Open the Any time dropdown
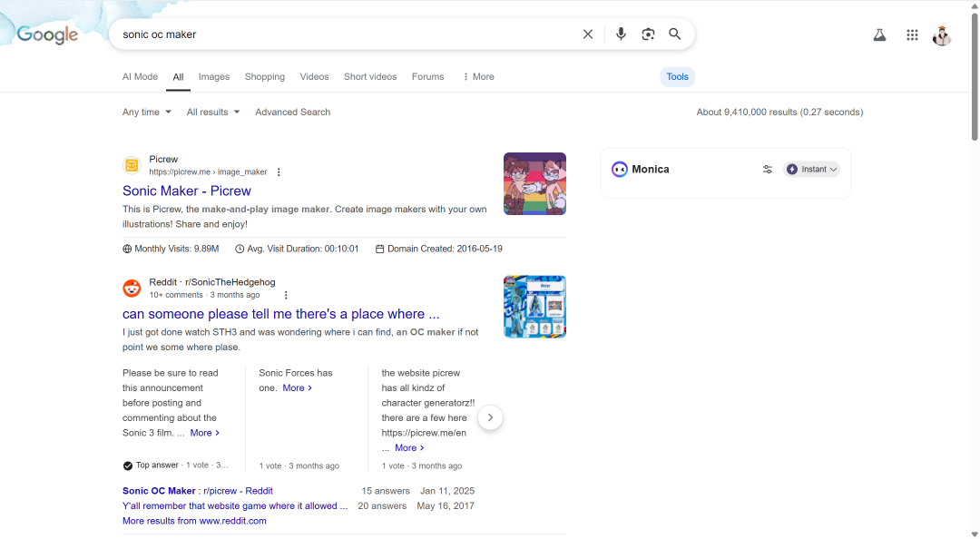 [147, 112]
